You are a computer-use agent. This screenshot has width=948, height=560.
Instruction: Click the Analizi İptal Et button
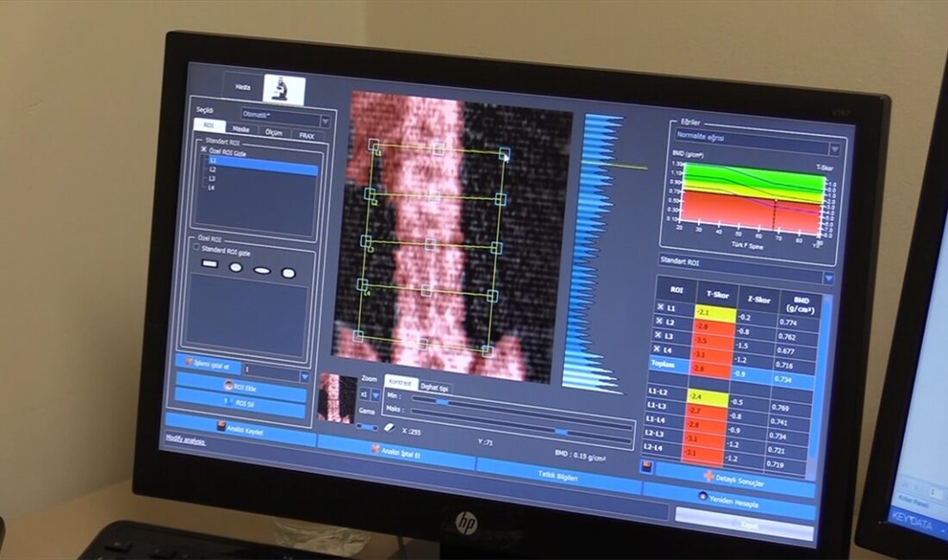396,451
